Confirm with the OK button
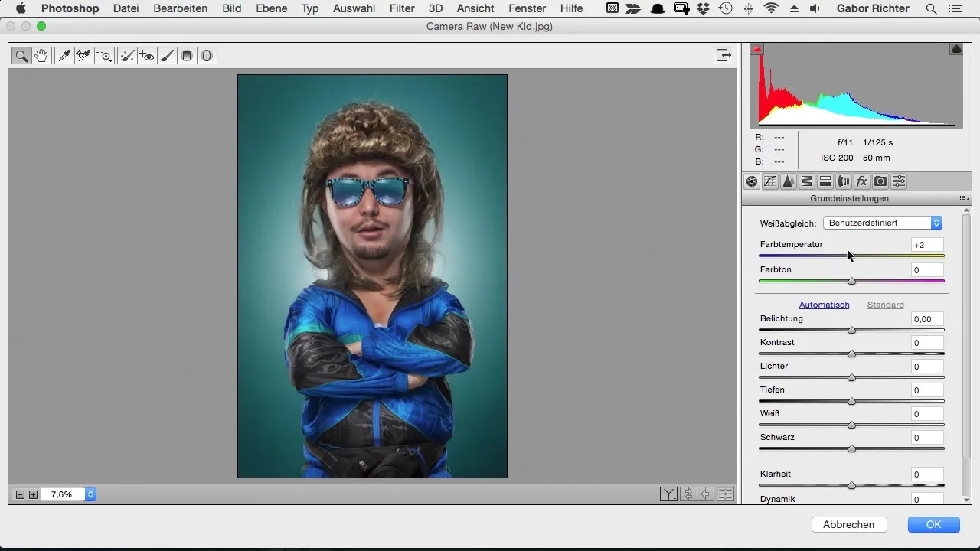This screenshot has height=551, width=980. pos(933,524)
